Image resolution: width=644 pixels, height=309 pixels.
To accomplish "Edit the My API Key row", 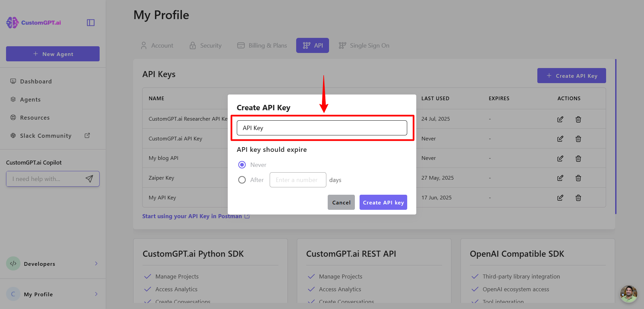I will (560, 198).
